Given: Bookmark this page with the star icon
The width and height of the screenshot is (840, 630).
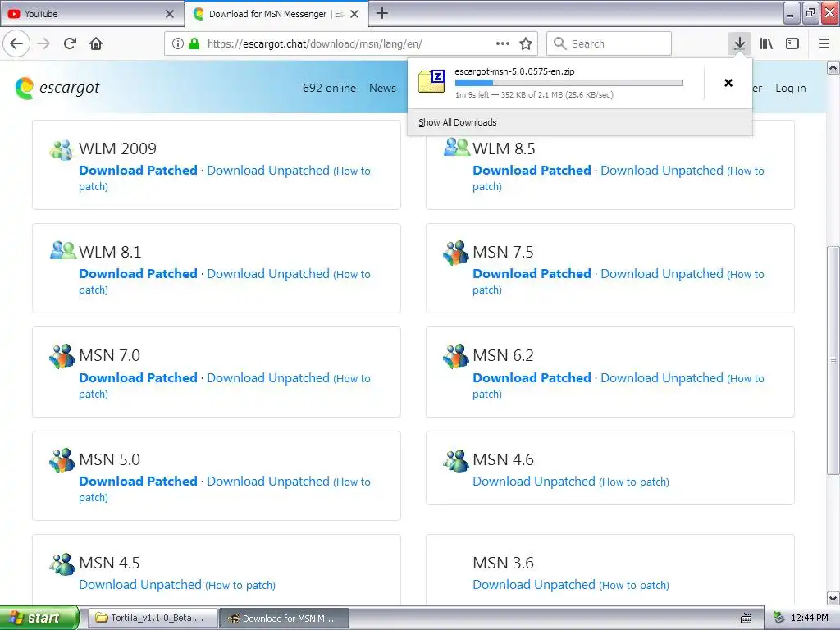Looking at the screenshot, I should point(526,43).
